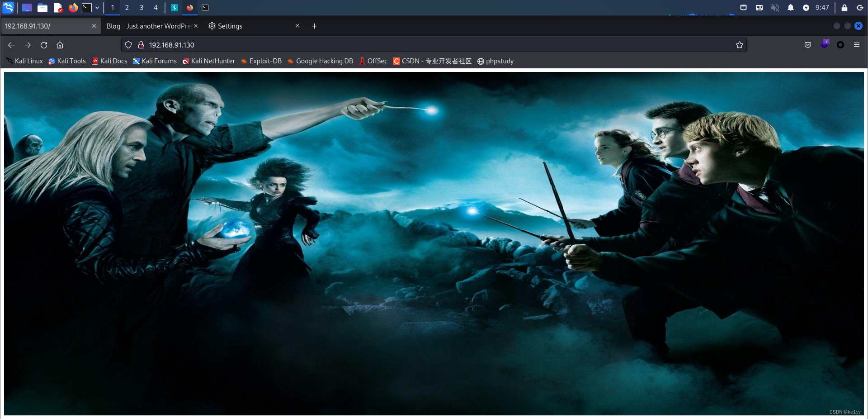Open the terminal emulator launcher
Image resolution: width=868 pixels, height=419 pixels.
coord(87,8)
